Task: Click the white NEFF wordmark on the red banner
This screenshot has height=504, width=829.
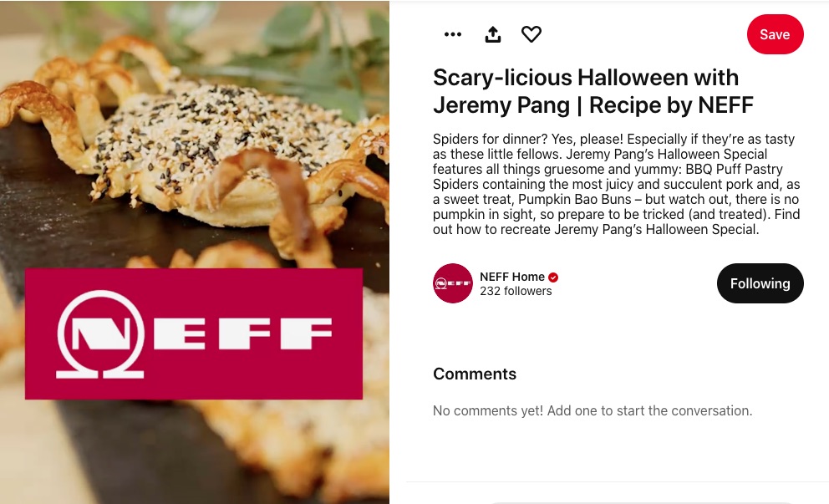Action: coord(242,333)
